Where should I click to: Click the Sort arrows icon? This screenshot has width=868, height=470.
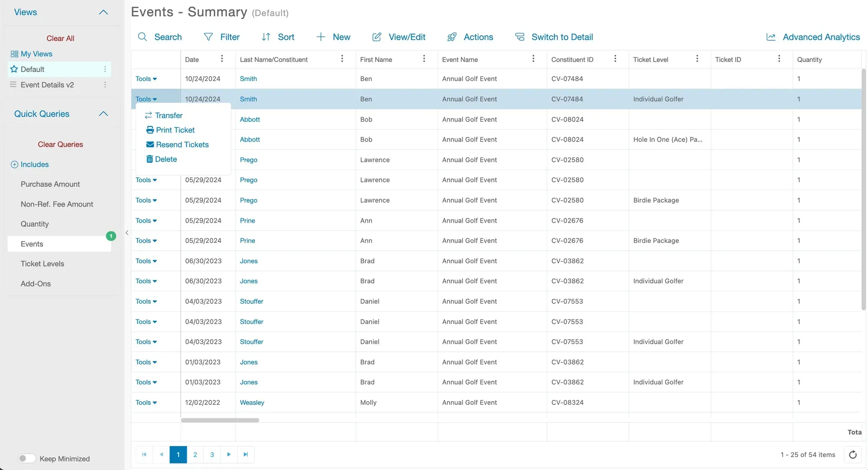(x=266, y=37)
